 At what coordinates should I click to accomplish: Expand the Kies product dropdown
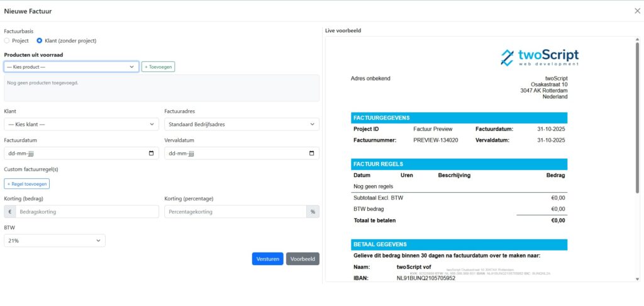71,66
